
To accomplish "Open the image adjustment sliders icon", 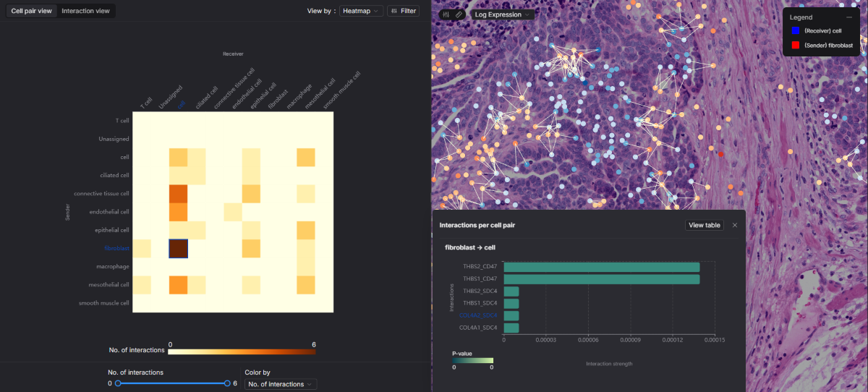I will 446,14.
